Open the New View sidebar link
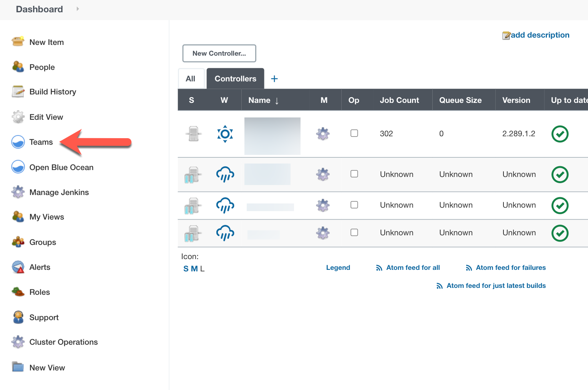The width and height of the screenshot is (588, 390). [47, 368]
